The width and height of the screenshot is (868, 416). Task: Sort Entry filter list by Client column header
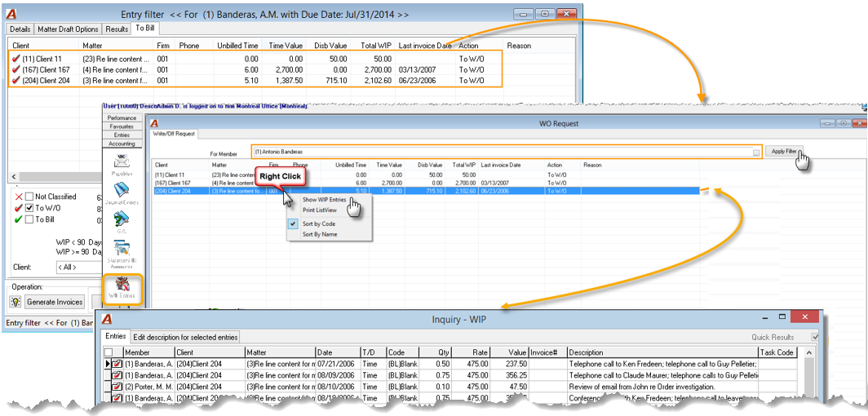click(44, 46)
